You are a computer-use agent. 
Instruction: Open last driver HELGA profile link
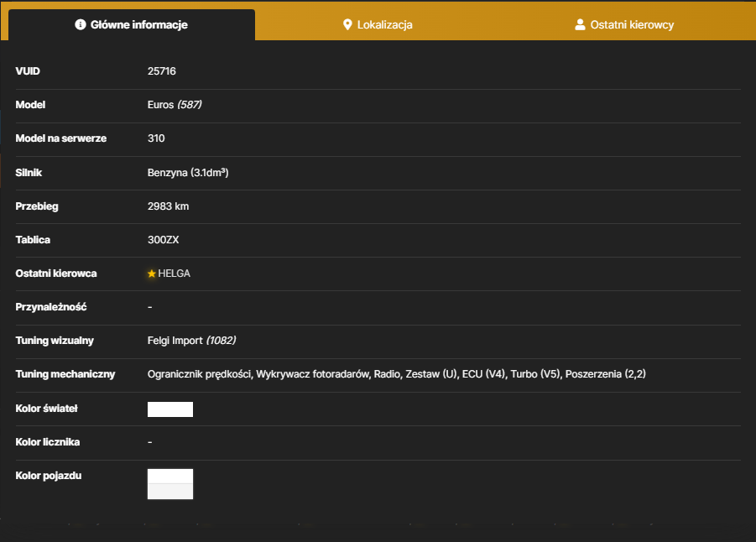pyautogui.click(x=174, y=274)
